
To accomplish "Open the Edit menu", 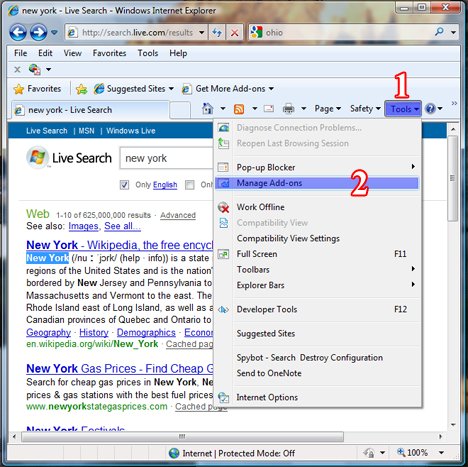I will click(45, 53).
